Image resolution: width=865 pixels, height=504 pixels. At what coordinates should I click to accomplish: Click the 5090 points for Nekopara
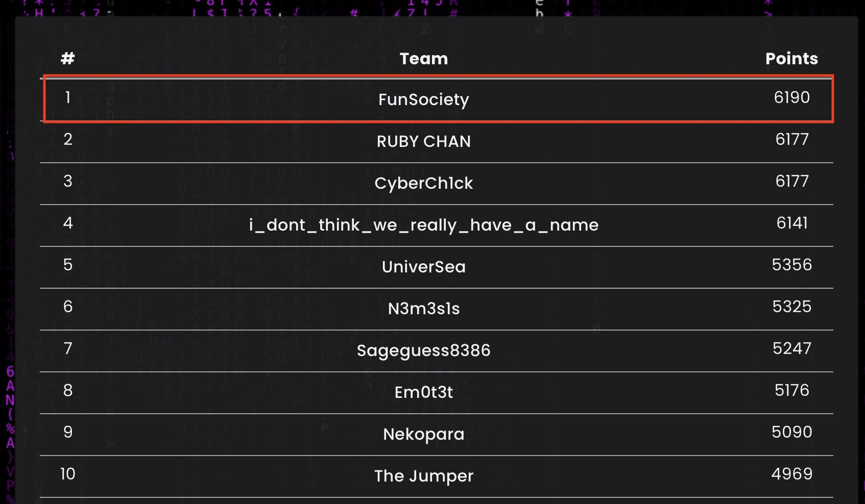pyautogui.click(x=791, y=432)
